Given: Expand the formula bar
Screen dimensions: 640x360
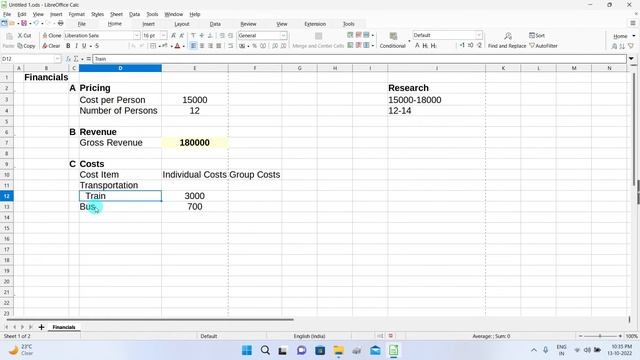Looking at the screenshot, I should click(x=631, y=59).
